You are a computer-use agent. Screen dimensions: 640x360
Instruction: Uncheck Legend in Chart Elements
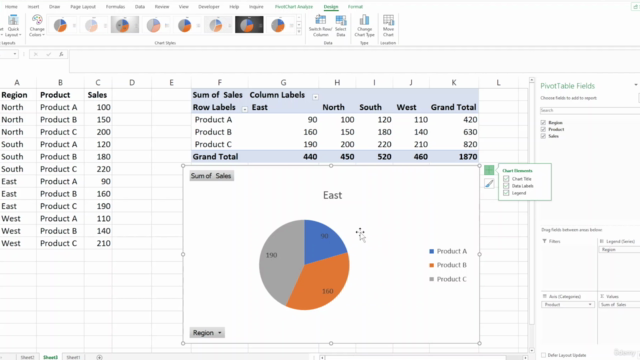pyautogui.click(x=506, y=193)
